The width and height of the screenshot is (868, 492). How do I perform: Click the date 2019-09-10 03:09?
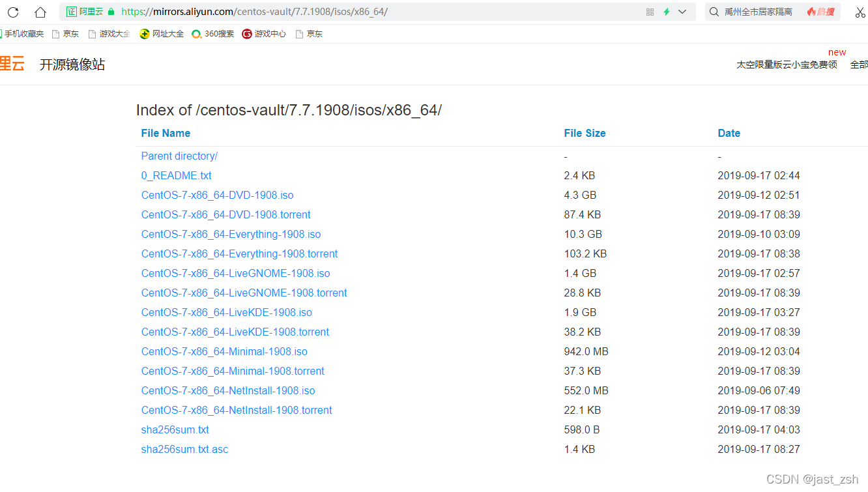pyautogui.click(x=759, y=234)
